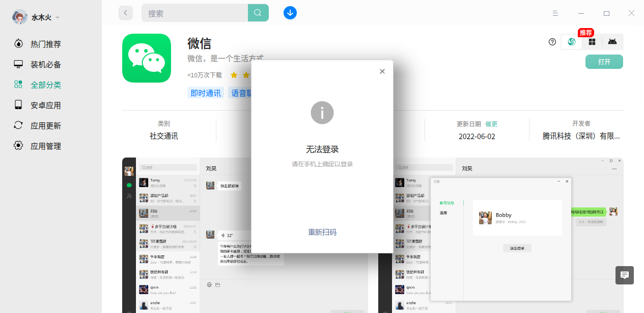
Task: Switch to the Windows version toggle
Action: (592, 41)
